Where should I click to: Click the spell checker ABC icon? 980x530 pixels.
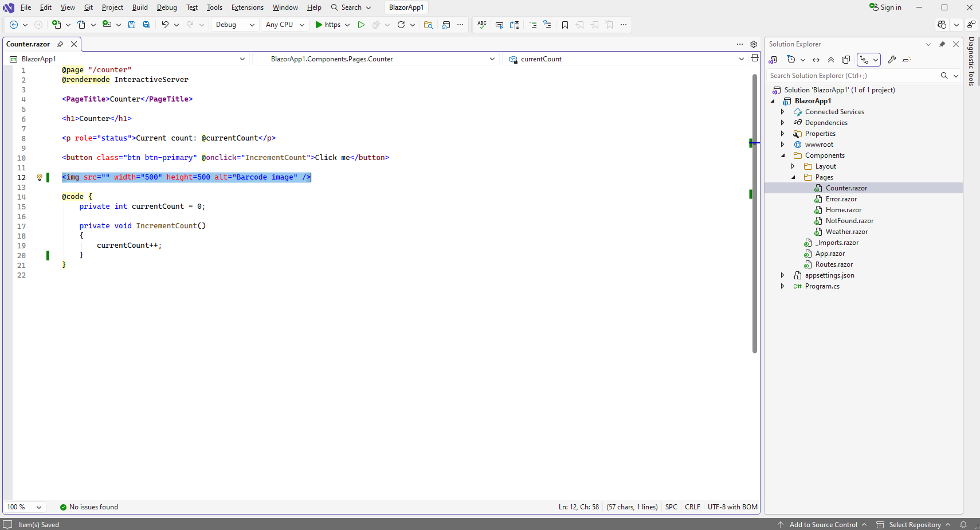coord(482,25)
